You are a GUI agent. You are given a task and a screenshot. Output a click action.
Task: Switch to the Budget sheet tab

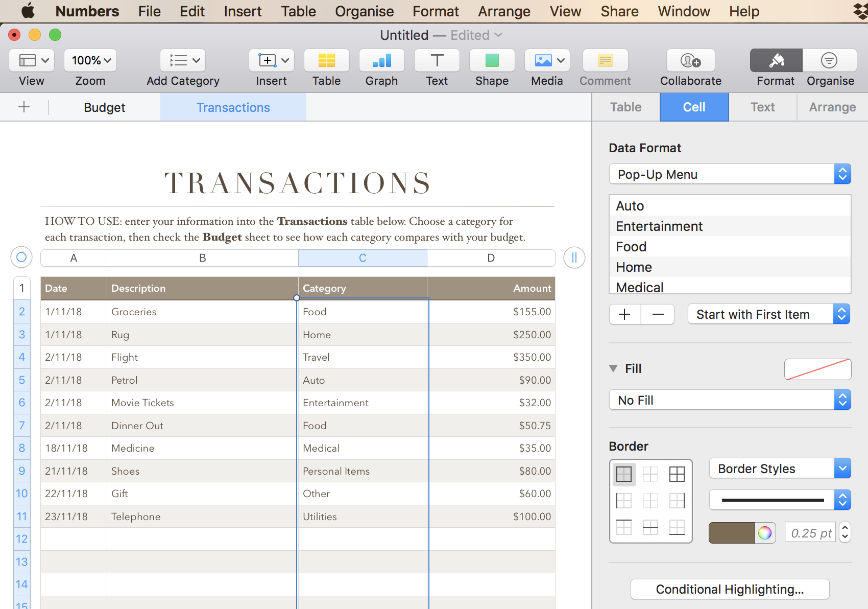click(x=105, y=107)
